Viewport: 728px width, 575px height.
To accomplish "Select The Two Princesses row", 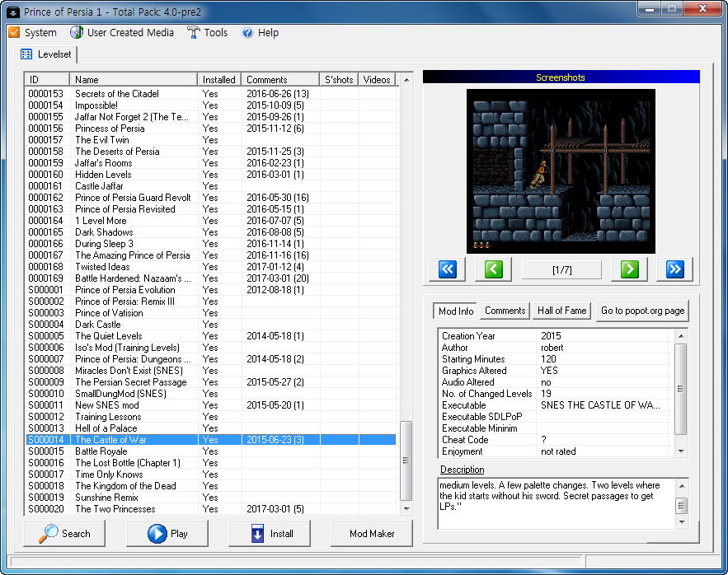I will pos(211,508).
